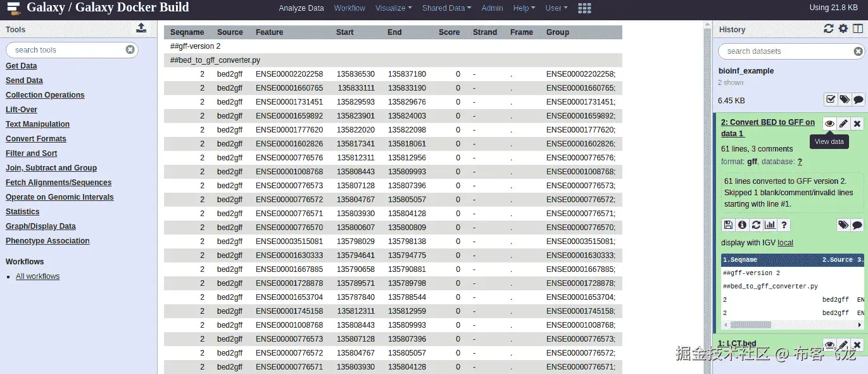
Task: Edit attributes of dataset 2 pencil
Action: [843, 124]
